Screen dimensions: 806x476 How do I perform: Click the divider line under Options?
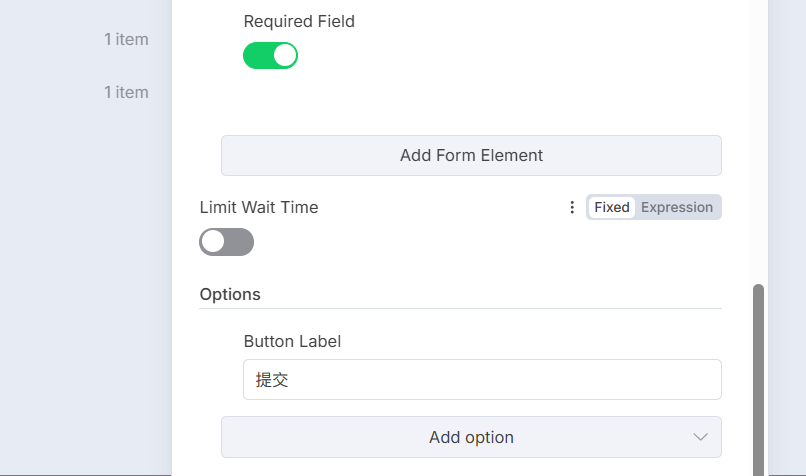coord(460,308)
